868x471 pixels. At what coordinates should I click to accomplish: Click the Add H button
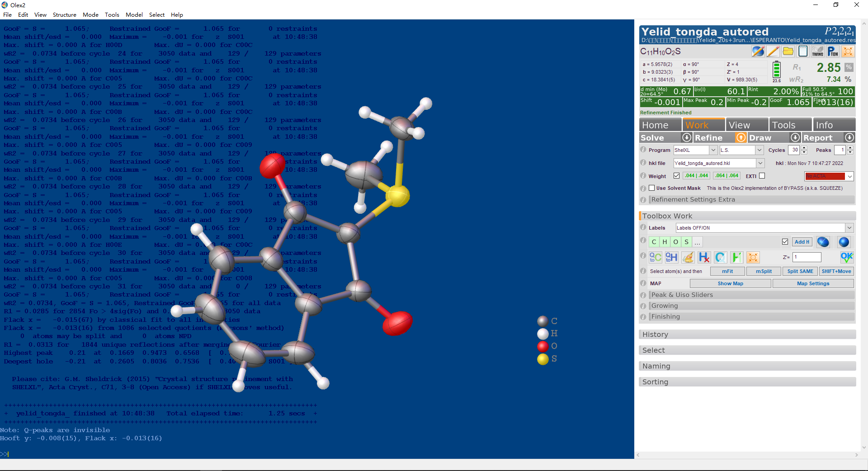pyautogui.click(x=802, y=242)
